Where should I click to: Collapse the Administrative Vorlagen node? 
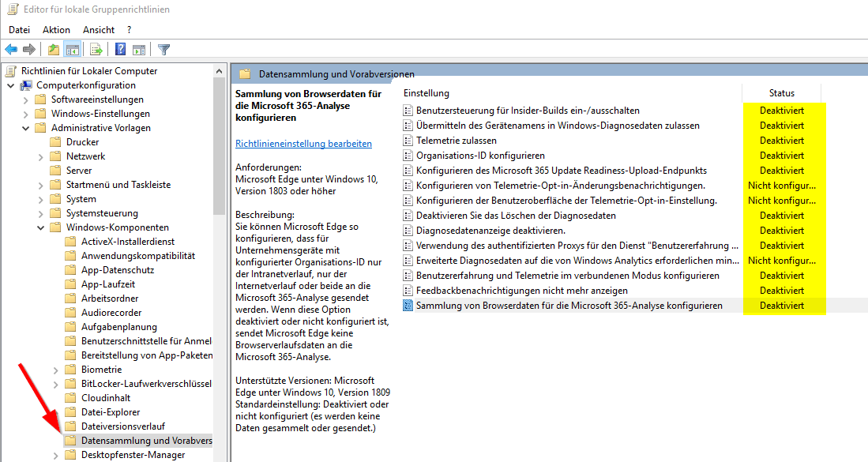(25, 128)
